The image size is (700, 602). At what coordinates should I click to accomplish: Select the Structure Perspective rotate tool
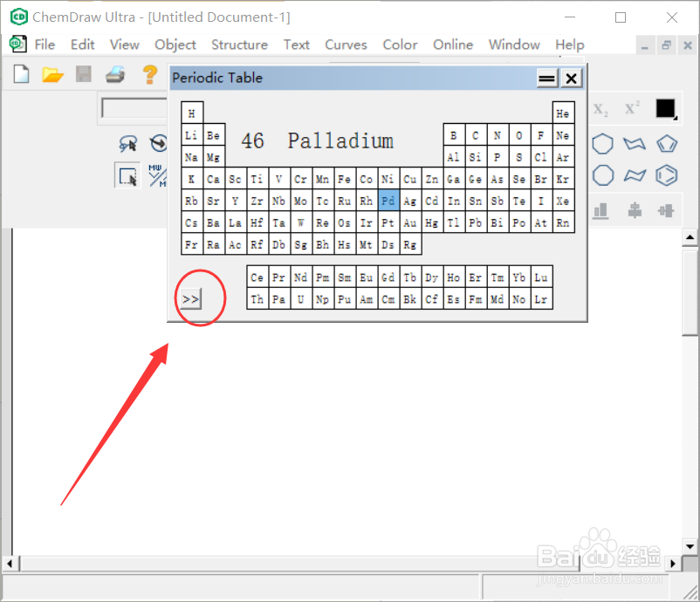(x=159, y=143)
